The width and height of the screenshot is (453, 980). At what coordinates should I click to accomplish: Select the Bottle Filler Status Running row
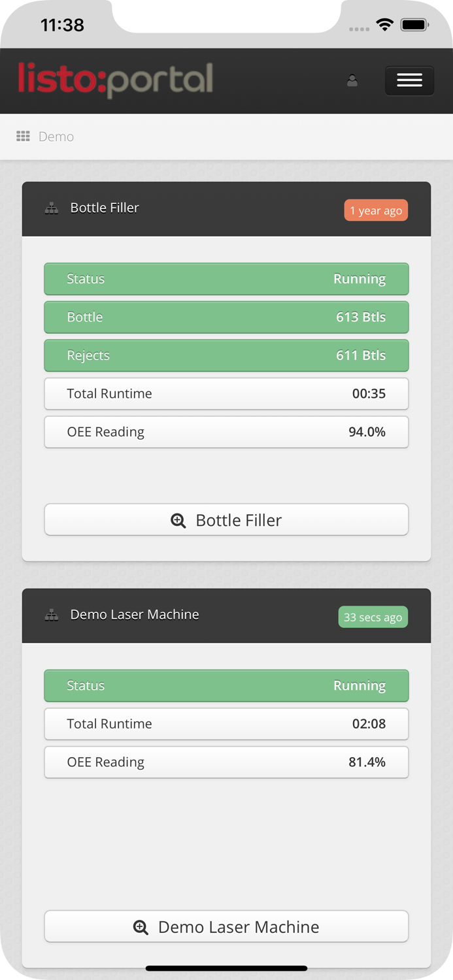226,279
